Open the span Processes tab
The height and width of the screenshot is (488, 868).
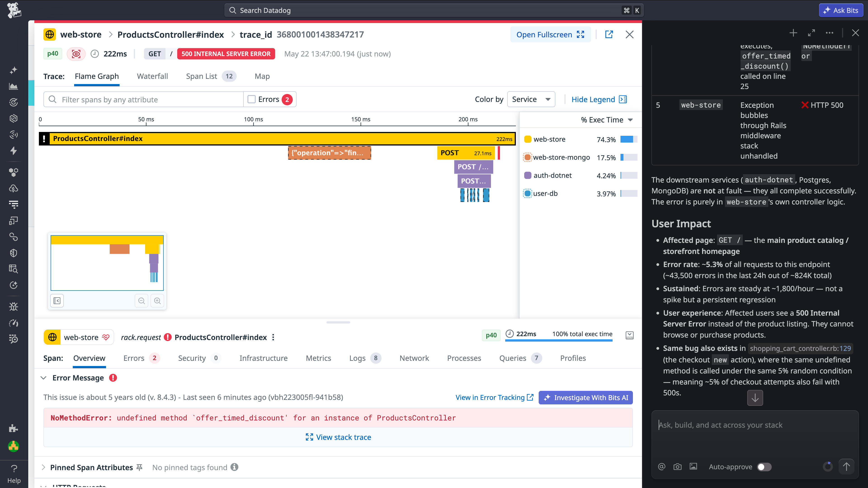[x=464, y=358]
